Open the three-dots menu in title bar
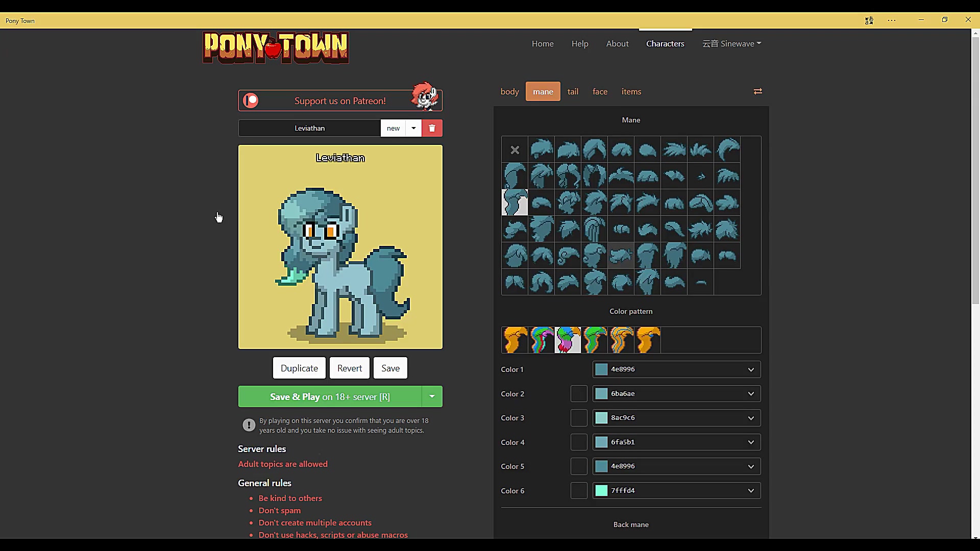Screen dimensions: 980x551 pos(892,20)
